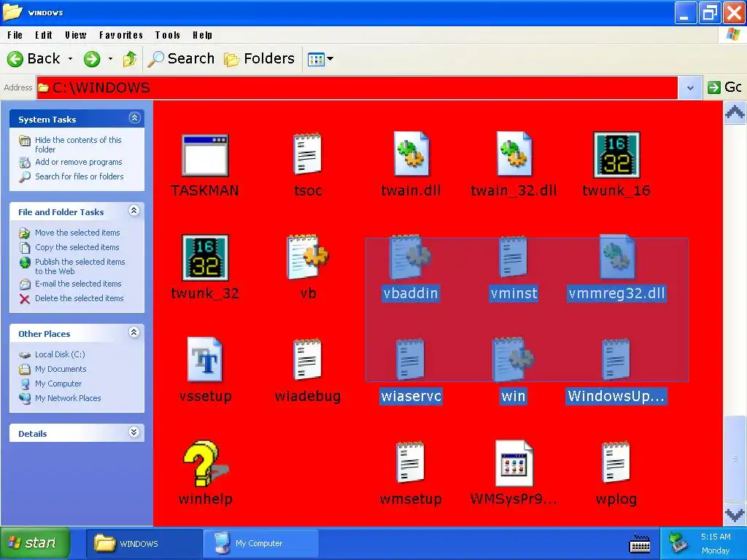Open the Edit menu
This screenshot has height=560, width=747.
pyautogui.click(x=44, y=35)
